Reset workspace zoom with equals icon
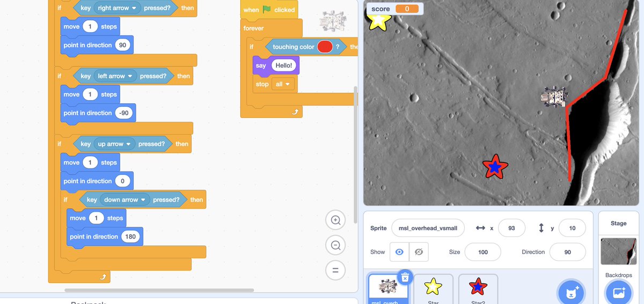This screenshot has height=304, width=644. tap(335, 271)
